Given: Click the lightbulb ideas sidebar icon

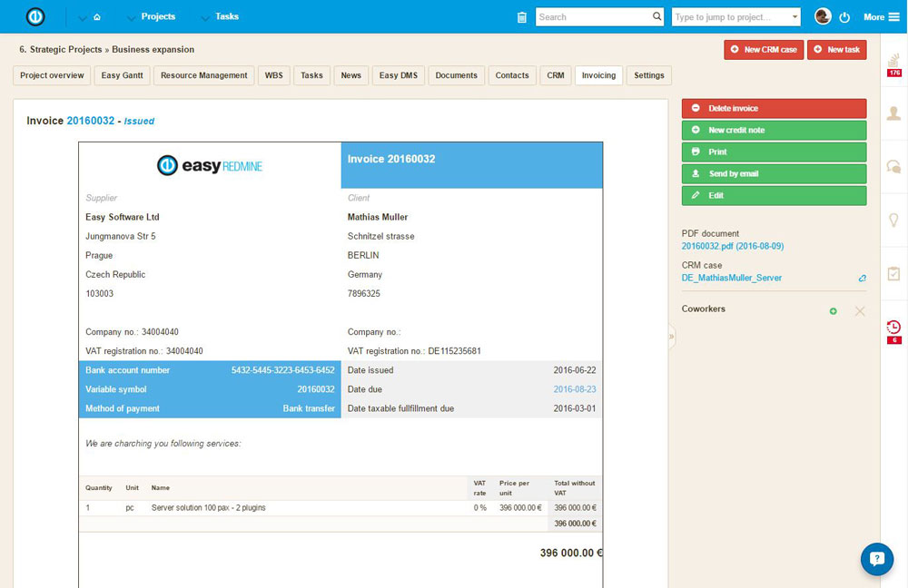Looking at the screenshot, I should (x=893, y=220).
